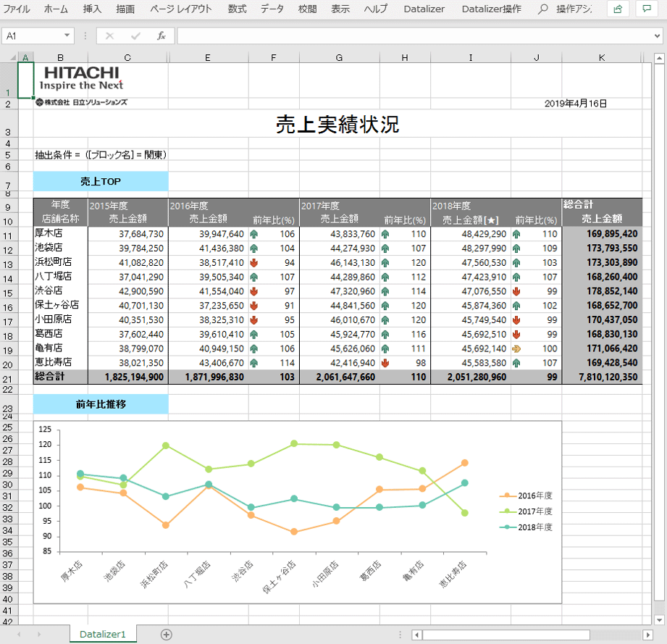Screen dimensions: 667x644
Task: Click the add new sheet plus icon
Action: (167, 635)
